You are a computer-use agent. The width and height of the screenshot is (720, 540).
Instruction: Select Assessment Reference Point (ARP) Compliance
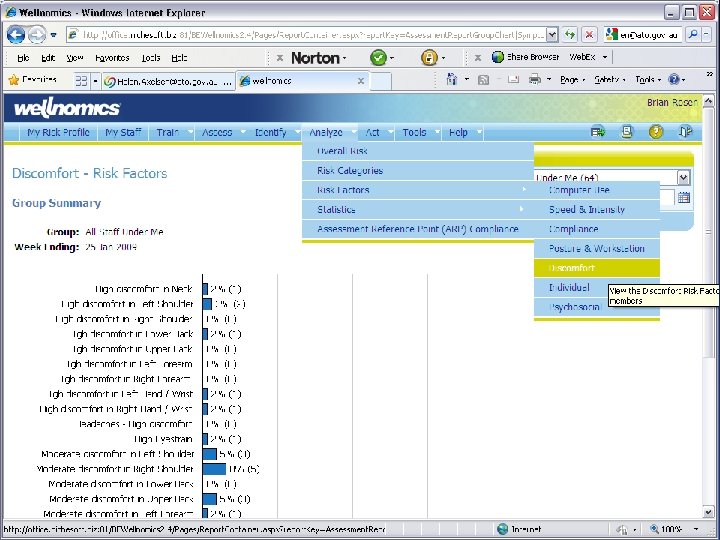[x=417, y=229]
